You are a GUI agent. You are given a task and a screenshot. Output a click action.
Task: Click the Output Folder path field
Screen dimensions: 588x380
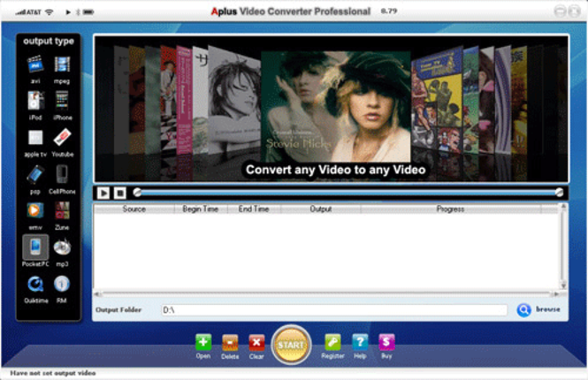click(334, 310)
